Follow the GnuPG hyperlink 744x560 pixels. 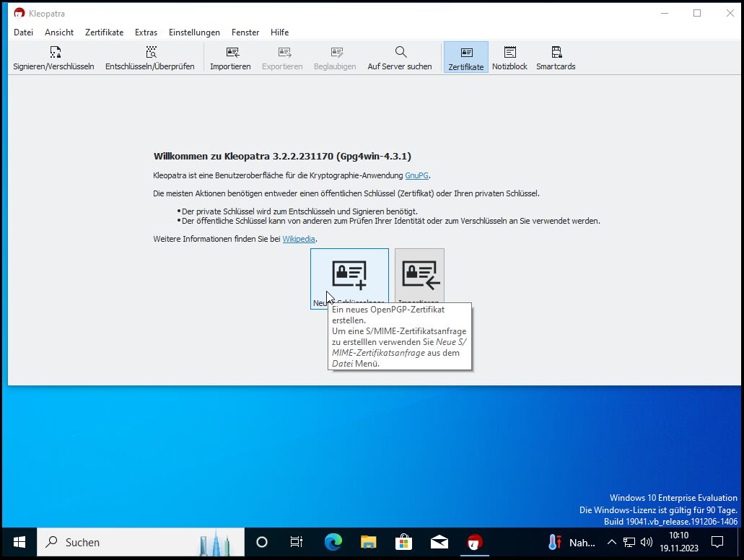click(x=416, y=175)
